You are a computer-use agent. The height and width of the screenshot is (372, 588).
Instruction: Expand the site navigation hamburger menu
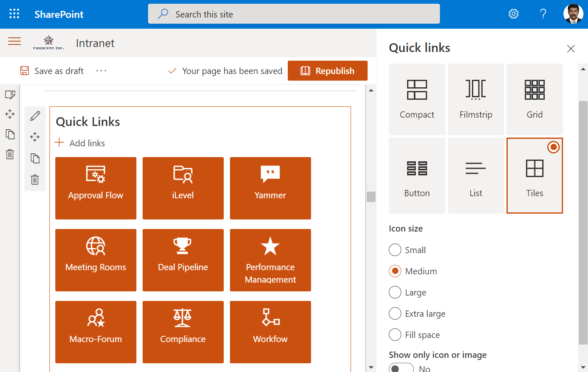point(15,42)
